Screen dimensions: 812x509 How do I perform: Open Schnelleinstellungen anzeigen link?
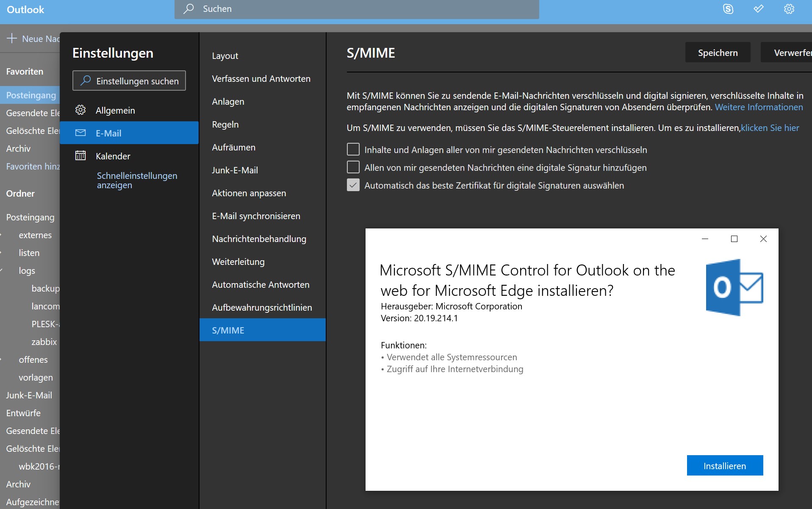(x=137, y=180)
